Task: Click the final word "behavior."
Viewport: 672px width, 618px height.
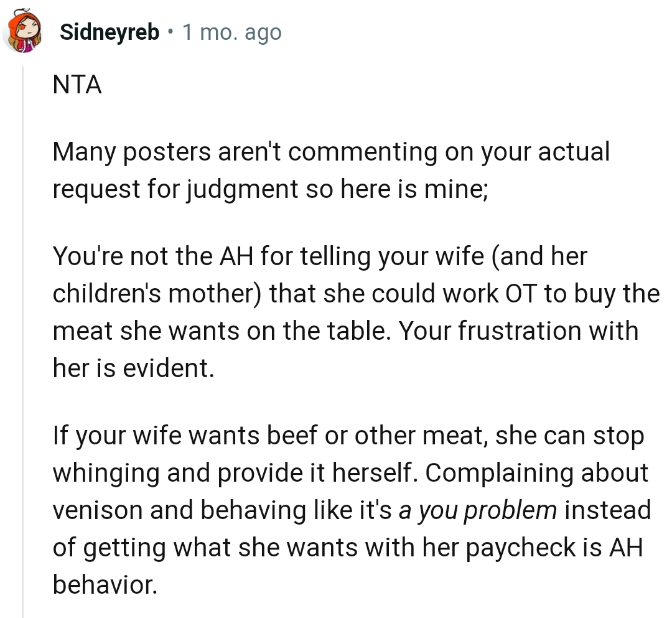Action: coord(105,585)
